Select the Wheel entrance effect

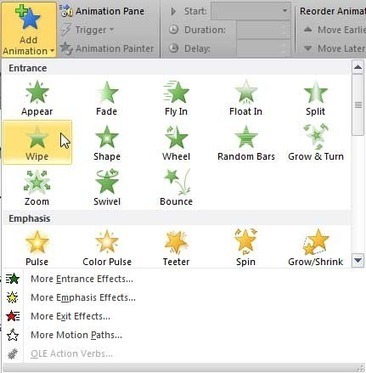coord(176,143)
